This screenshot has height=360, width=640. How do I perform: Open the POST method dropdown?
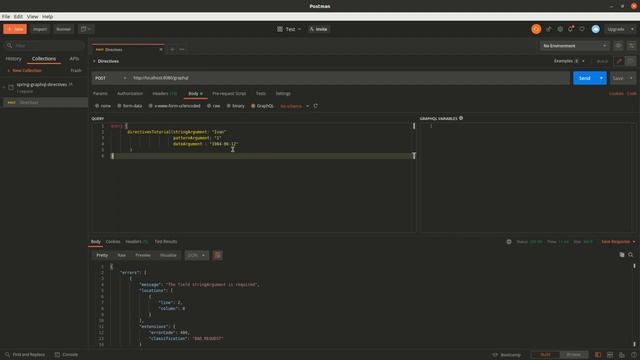tap(110, 78)
